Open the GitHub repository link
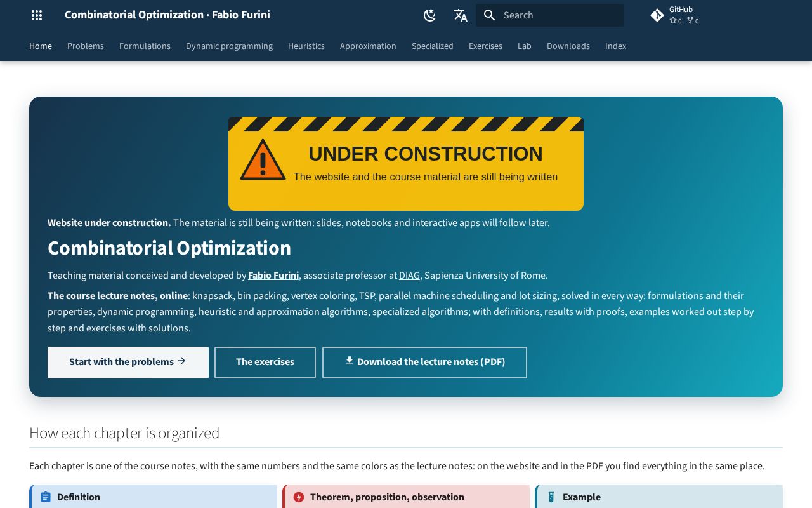The height and width of the screenshot is (508, 812). coord(676,15)
